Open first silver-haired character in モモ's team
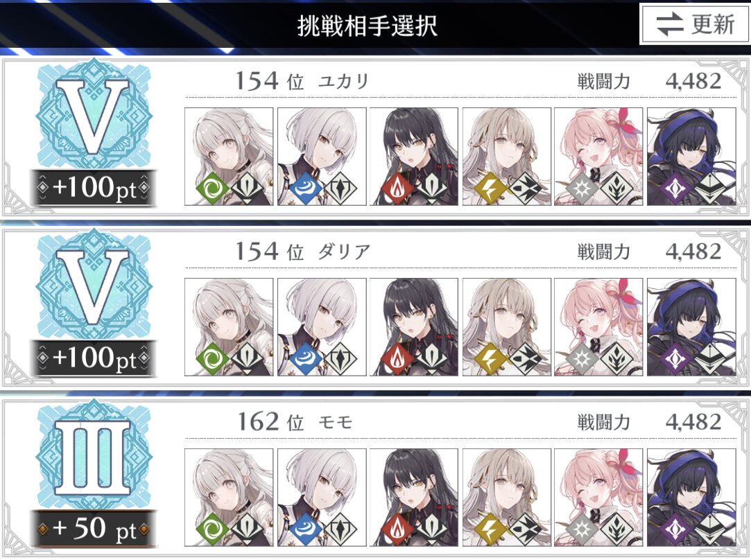 229,498
